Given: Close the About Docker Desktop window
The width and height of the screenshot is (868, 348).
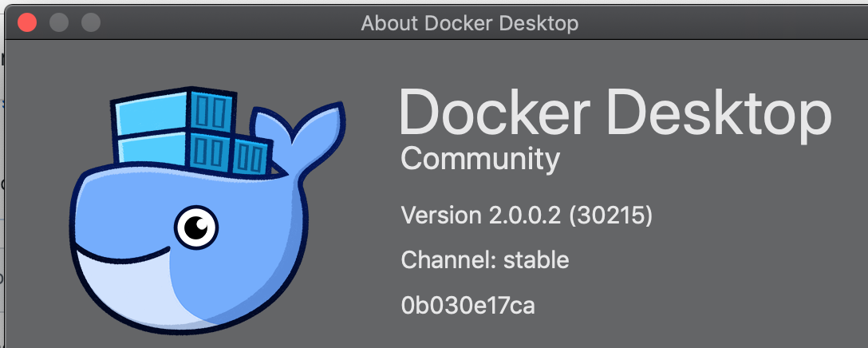Looking at the screenshot, I should pyautogui.click(x=27, y=22).
